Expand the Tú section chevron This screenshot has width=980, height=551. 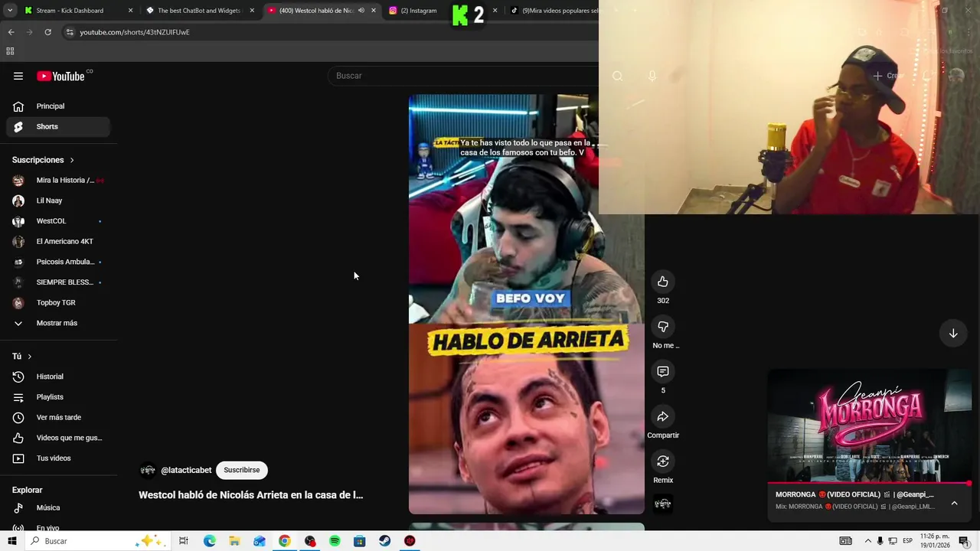(x=30, y=357)
